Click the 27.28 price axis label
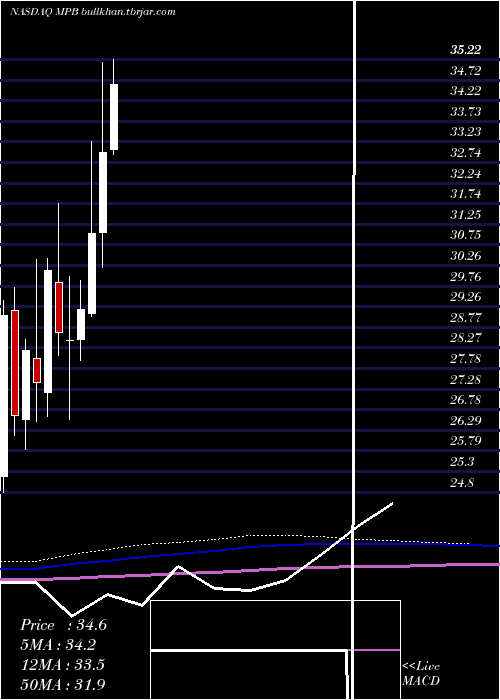The image size is (500, 700). pyautogui.click(x=465, y=379)
